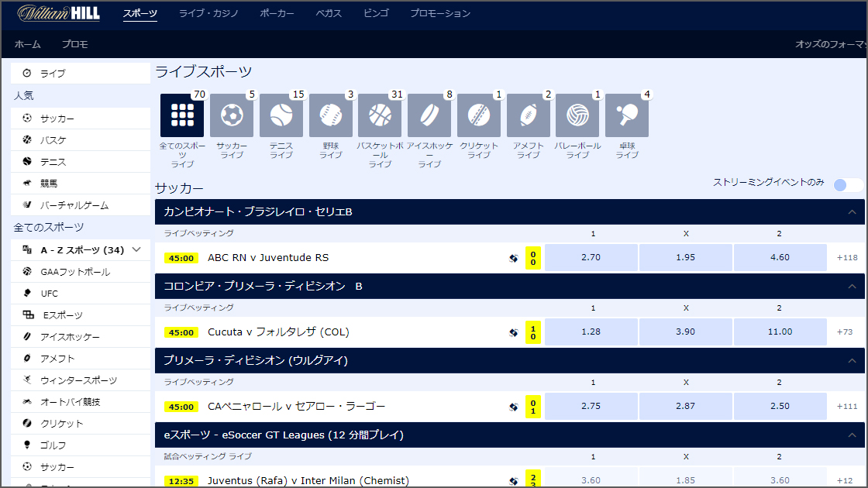Screen dimensions: 868x488
Task: Select the 卓球 ライブ table tennis icon
Action: pyautogui.click(x=627, y=115)
